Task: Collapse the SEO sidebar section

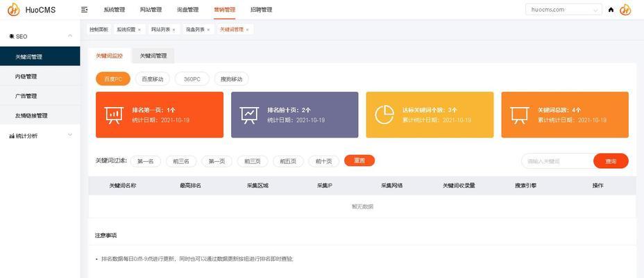Action: (70, 36)
